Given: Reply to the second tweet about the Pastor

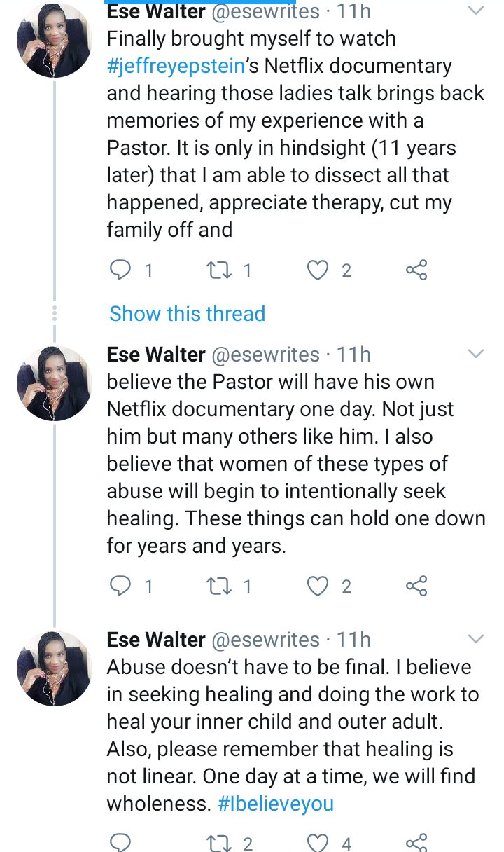Looking at the screenshot, I should tap(121, 586).
